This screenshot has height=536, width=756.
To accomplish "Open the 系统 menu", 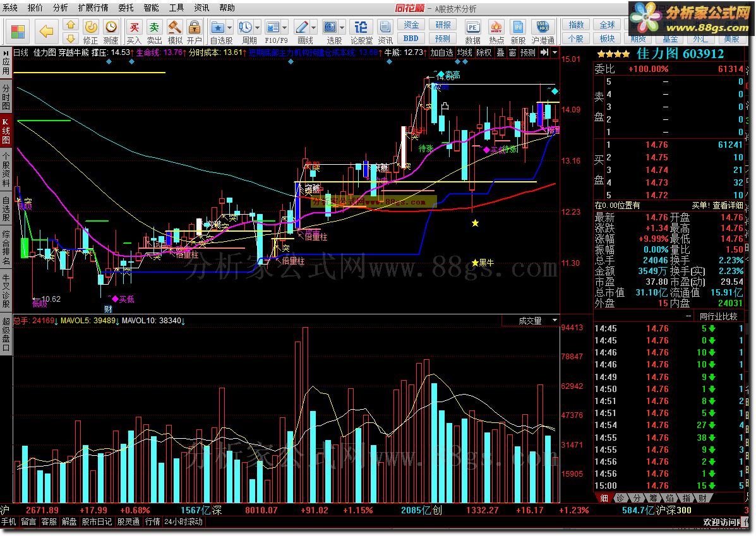I will (x=9, y=8).
